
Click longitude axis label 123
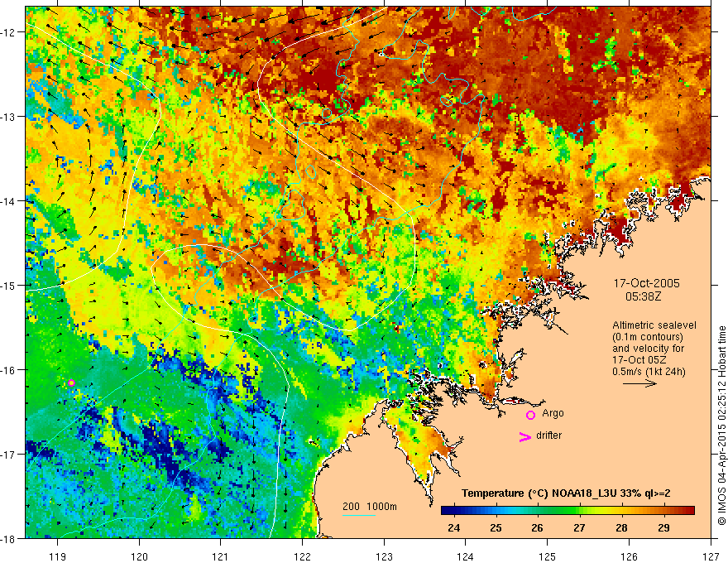click(384, 556)
